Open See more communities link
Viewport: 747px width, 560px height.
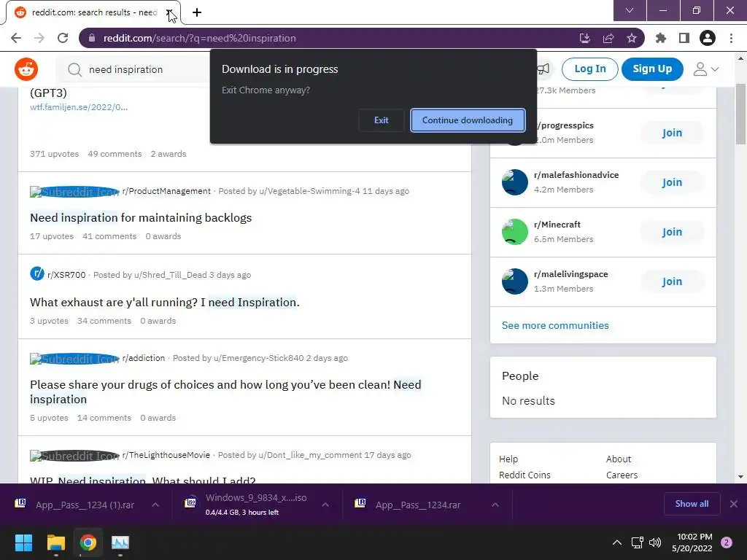555,325
